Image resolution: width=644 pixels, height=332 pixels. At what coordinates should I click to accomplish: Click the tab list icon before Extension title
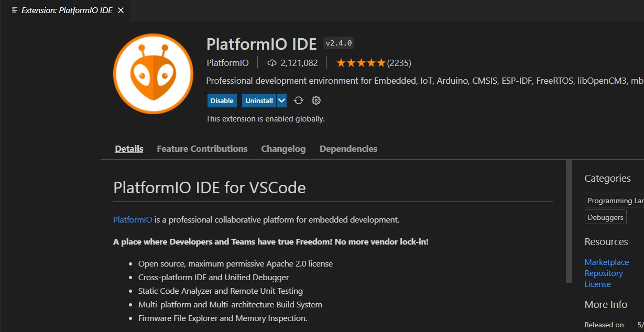coord(14,10)
